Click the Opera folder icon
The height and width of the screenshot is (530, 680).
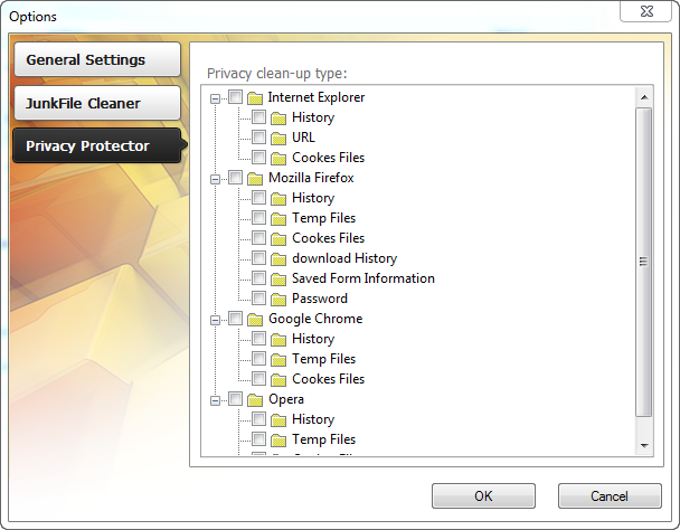[255, 400]
